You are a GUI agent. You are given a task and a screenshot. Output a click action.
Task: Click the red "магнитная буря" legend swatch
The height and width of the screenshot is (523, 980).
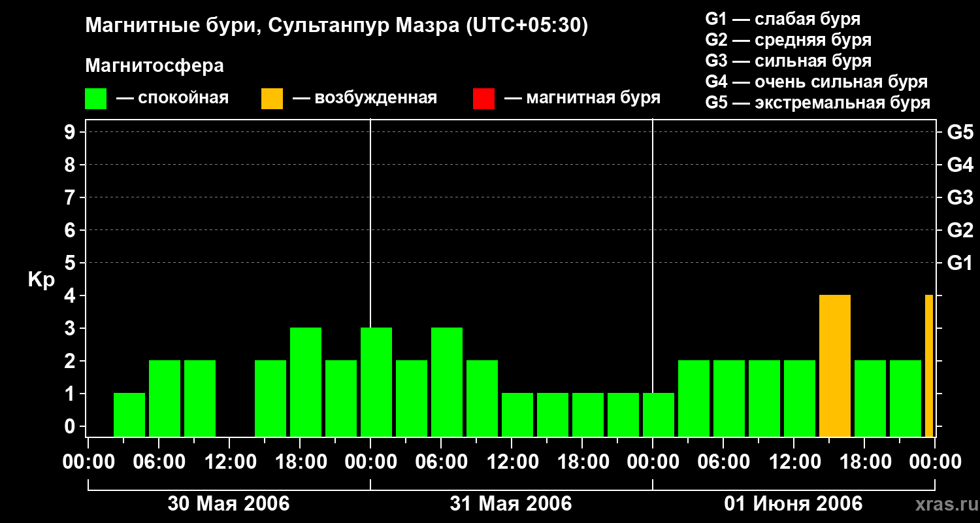483,99
